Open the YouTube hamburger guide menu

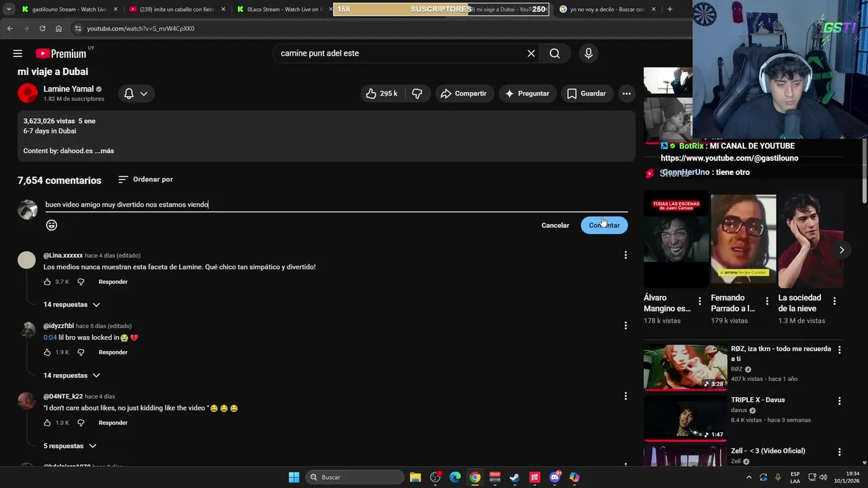point(18,54)
